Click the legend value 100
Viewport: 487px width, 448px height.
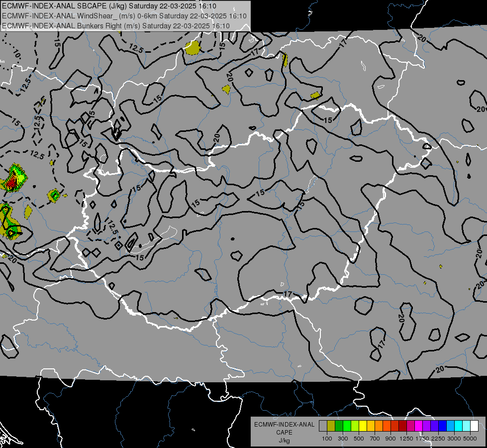point(327,439)
